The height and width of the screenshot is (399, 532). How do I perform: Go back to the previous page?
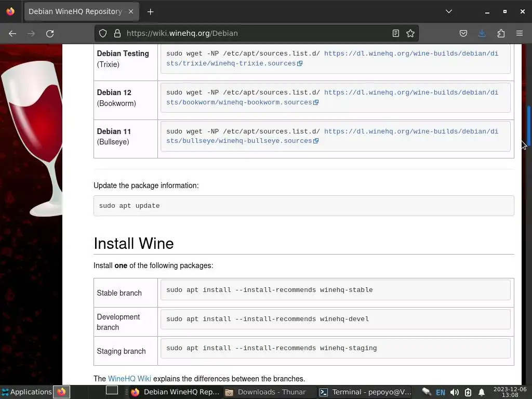tap(12, 33)
